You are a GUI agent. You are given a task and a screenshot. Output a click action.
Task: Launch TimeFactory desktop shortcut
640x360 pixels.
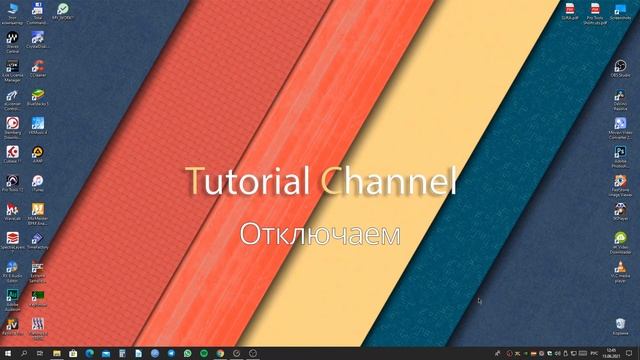(x=38, y=240)
